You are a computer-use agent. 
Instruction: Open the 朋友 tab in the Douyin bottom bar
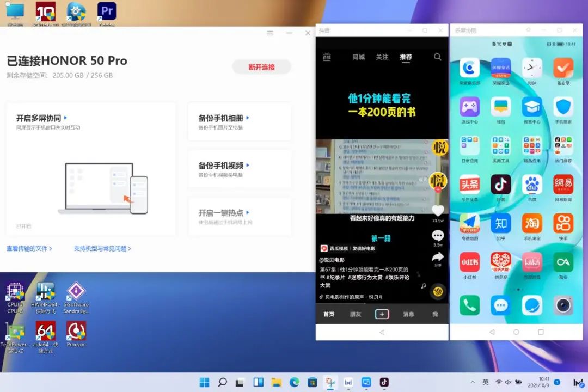click(x=355, y=314)
